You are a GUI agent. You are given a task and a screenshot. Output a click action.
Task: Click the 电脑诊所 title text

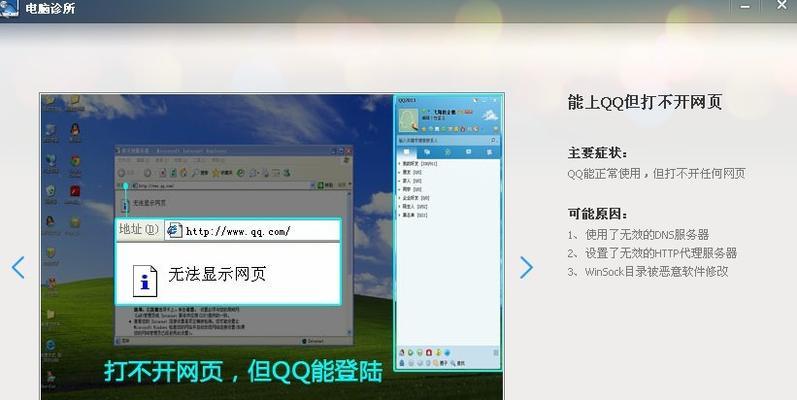click(50, 8)
